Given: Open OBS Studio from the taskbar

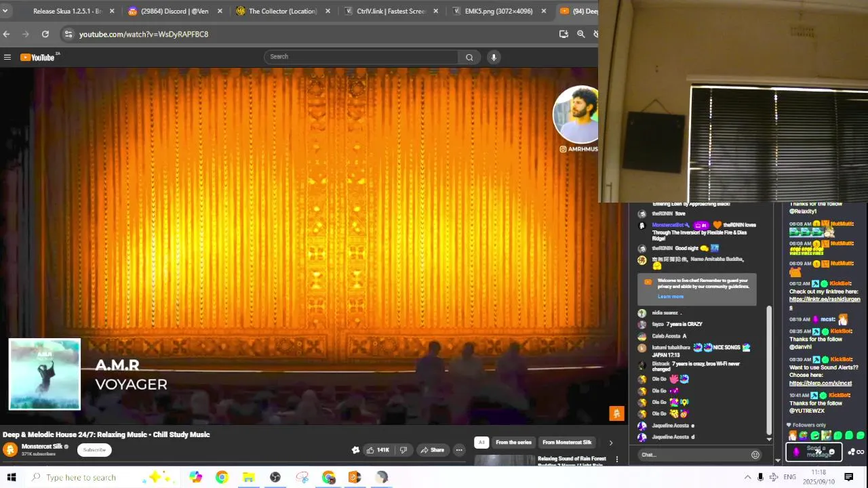Looking at the screenshot, I should [275, 477].
